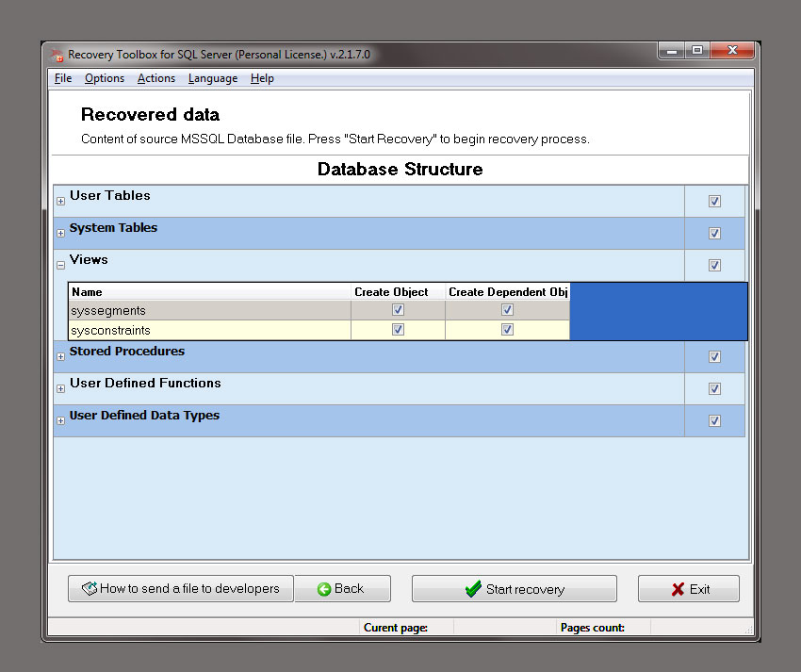Expand the User Tables section

coord(61,202)
